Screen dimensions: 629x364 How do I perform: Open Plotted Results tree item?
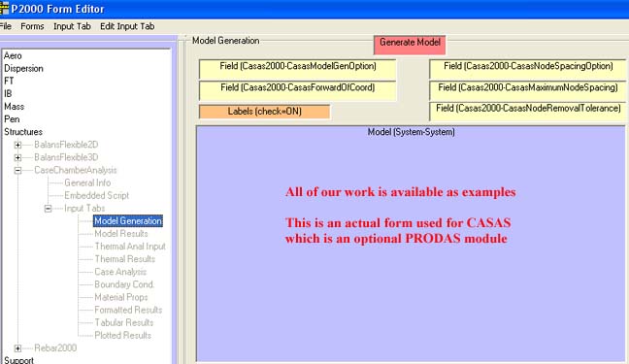point(122,336)
